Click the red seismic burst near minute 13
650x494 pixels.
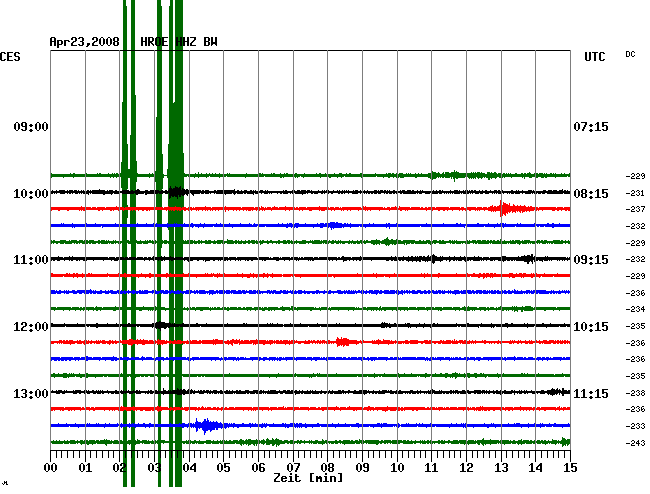(512, 208)
